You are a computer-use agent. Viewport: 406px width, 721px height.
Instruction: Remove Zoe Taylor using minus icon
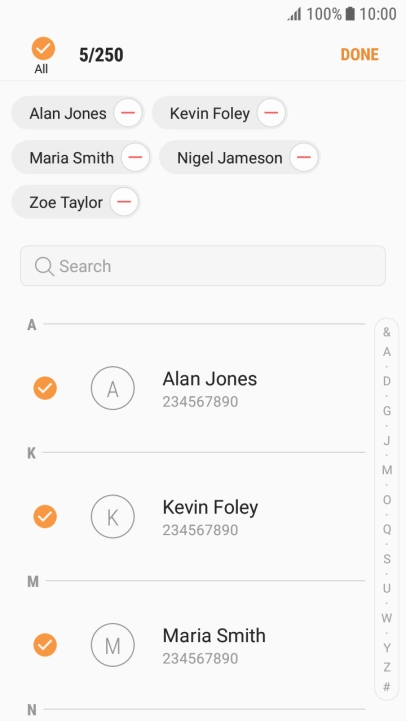(124, 202)
